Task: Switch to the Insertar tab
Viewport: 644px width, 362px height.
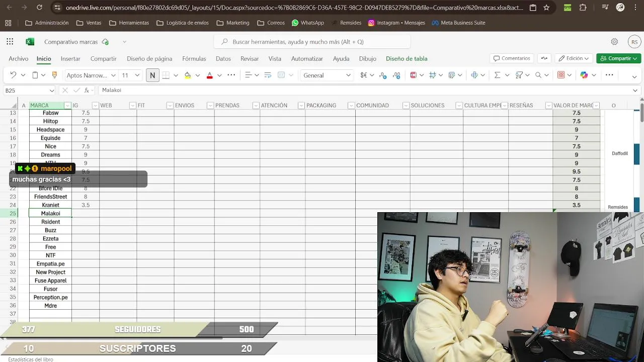Action: 70,59
